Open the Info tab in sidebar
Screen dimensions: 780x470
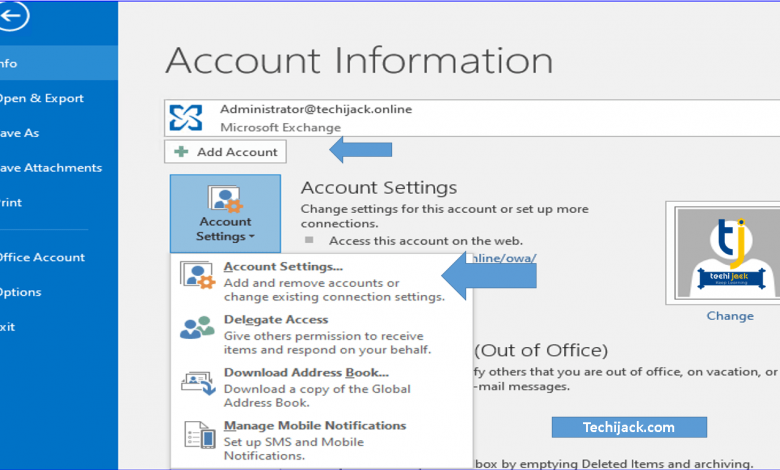tap(59, 63)
